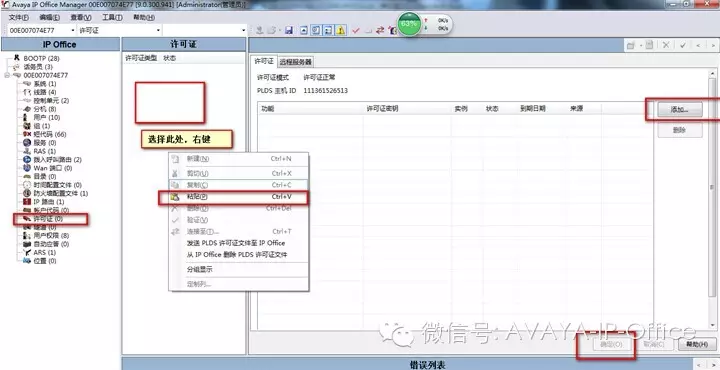Select 自动应答 (0) tree item

51,244
